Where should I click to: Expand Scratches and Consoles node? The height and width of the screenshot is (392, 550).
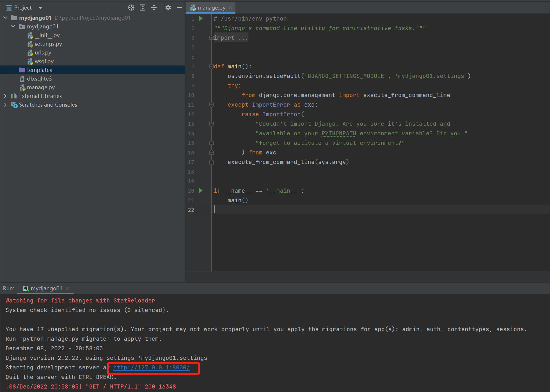pos(5,105)
